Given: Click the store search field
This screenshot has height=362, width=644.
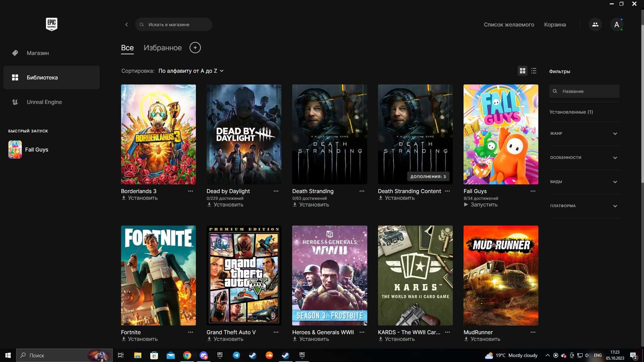Looking at the screenshot, I should pyautogui.click(x=174, y=24).
